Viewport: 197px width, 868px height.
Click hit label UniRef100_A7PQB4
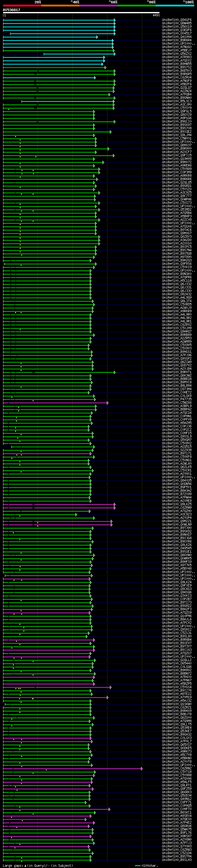tap(177, 94)
